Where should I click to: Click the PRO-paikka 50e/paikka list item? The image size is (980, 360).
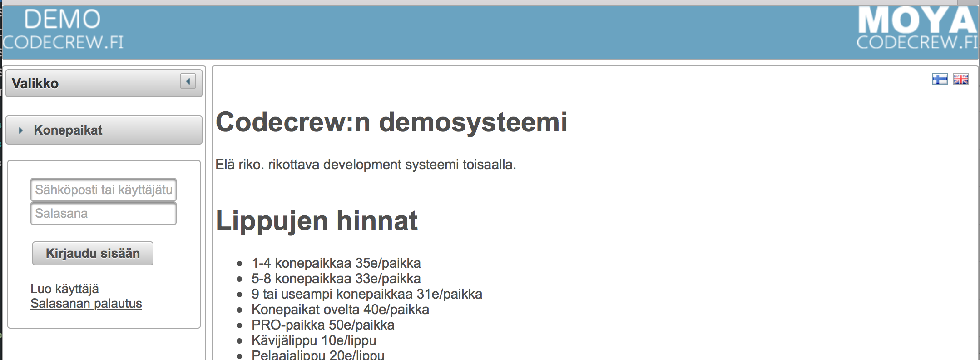(323, 325)
